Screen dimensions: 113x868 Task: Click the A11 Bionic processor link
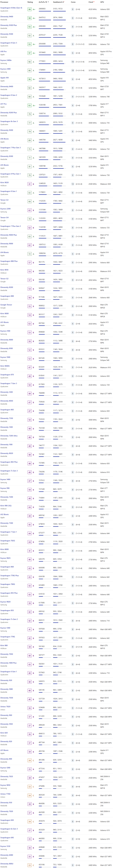[4, 750]
